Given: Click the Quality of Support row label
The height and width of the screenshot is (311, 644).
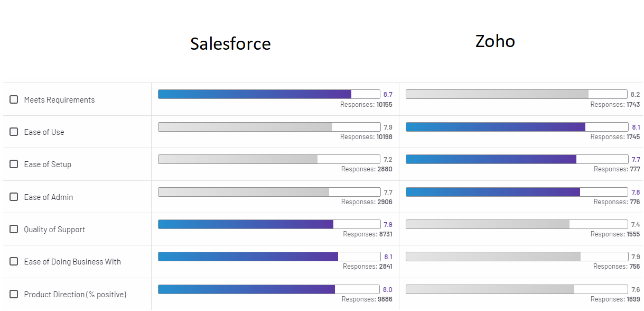Looking at the screenshot, I should (x=54, y=229).
